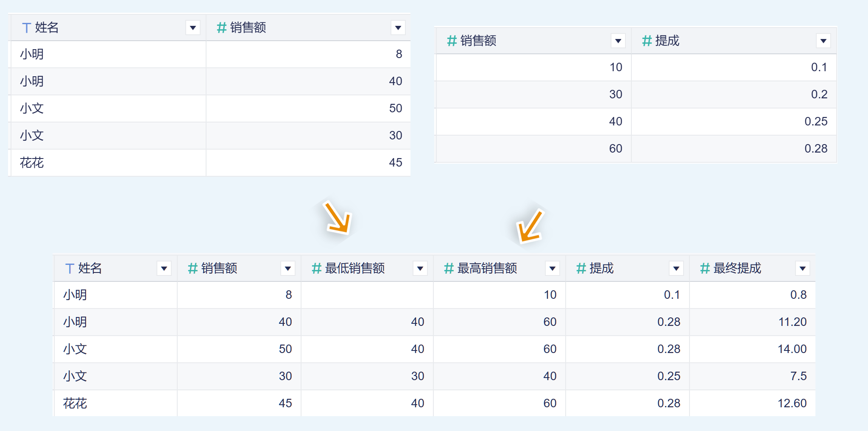The image size is (868, 431).
Task: Select the 最终提成 column header in result table
Action: [737, 269]
